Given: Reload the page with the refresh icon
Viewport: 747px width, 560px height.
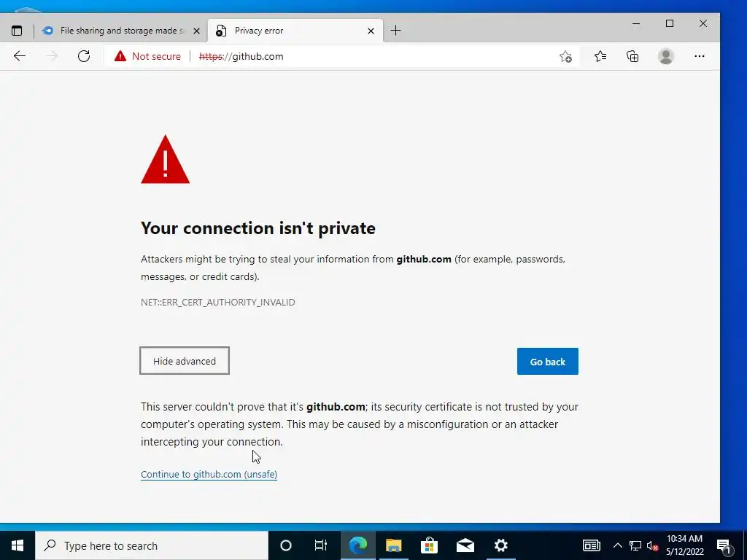Looking at the screenshot, I should point(84,56).
